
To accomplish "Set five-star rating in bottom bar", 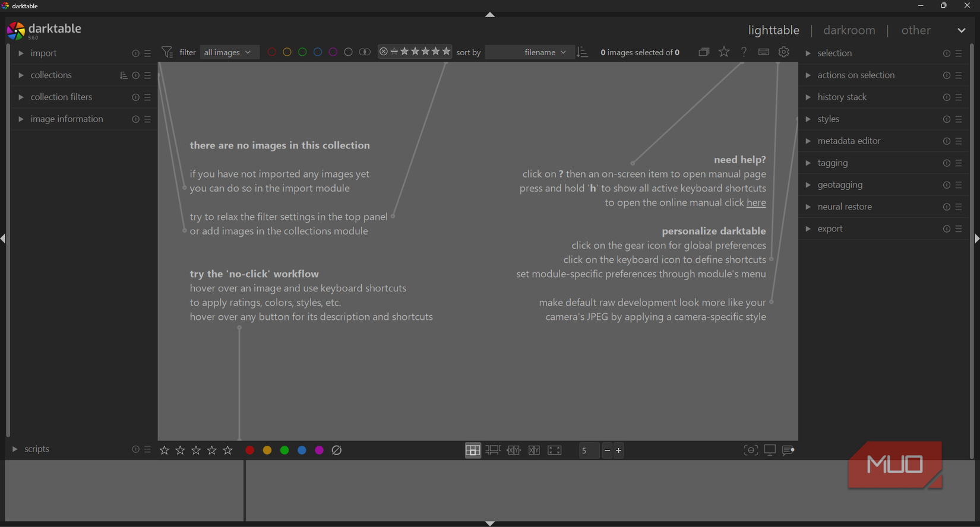I will 228,450.
